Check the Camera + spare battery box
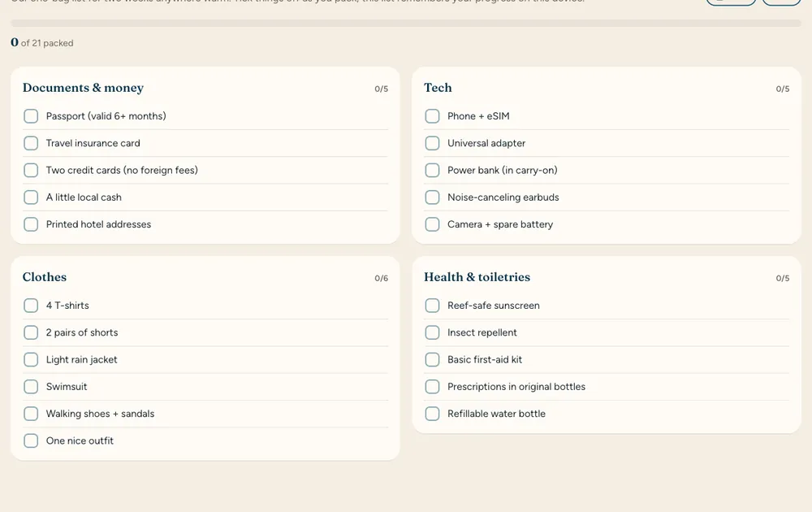 [433, 223]
